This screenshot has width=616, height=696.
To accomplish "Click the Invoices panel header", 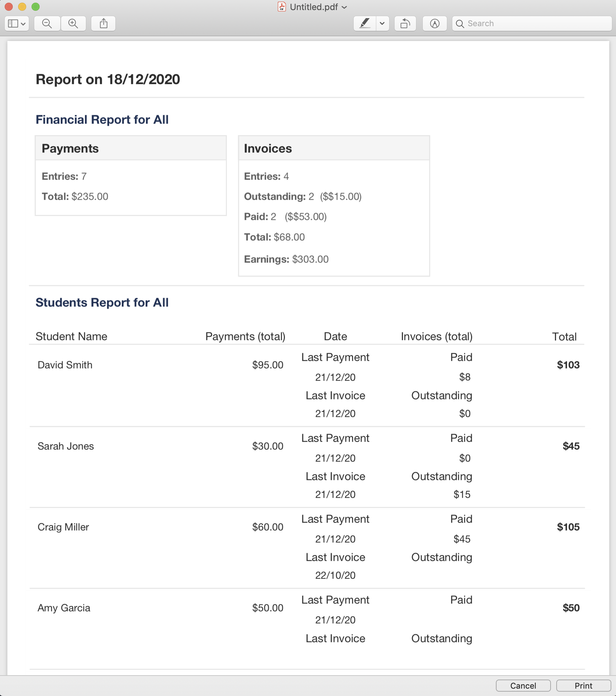I will [x=334, y=148].
